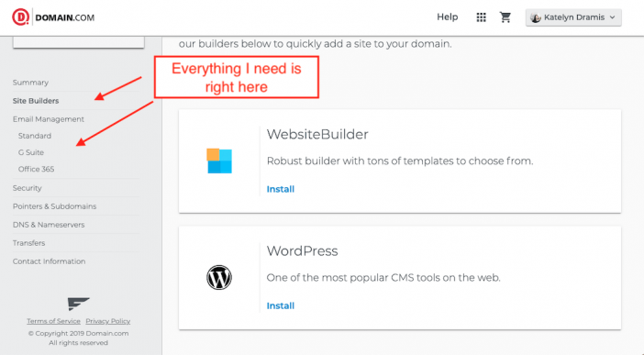The image size is (644, 355).
Task: Install WordPress
Action: 281,305
